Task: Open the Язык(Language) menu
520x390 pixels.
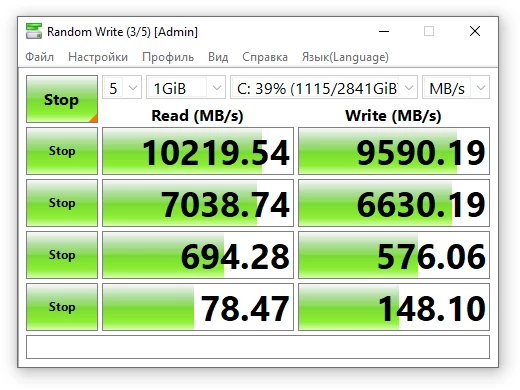Action: click(345, 57)
